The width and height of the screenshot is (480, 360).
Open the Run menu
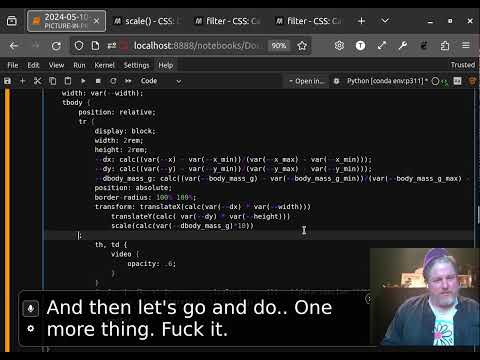pos(79,65)
